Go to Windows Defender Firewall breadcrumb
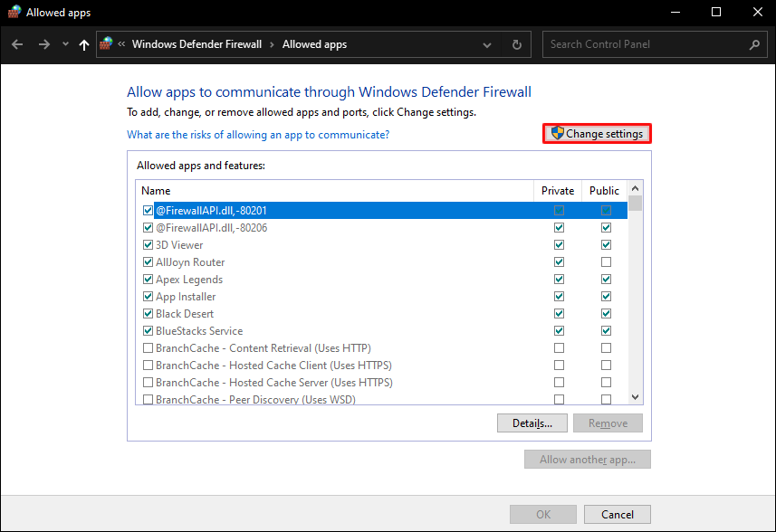 (196, 44)
